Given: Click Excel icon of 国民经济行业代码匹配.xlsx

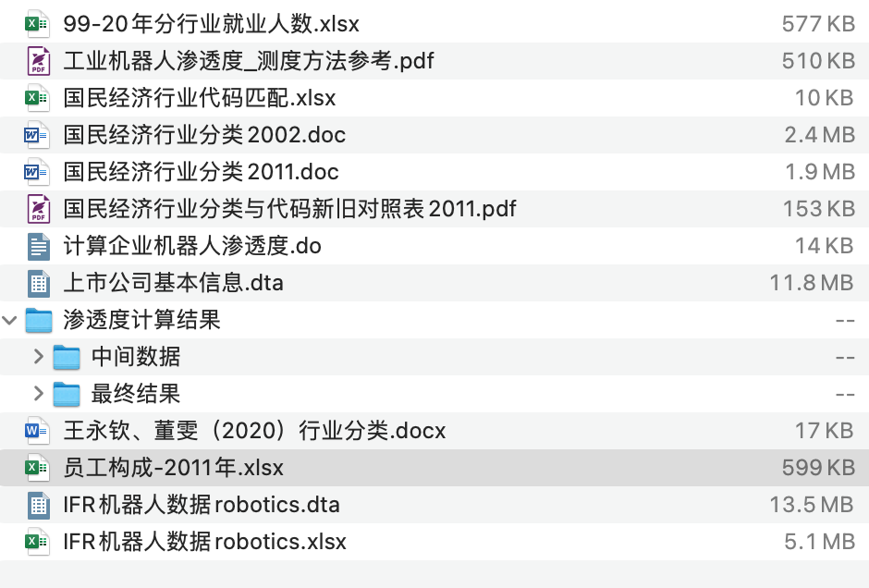Looking at the screenshot, I should [38, 98].
